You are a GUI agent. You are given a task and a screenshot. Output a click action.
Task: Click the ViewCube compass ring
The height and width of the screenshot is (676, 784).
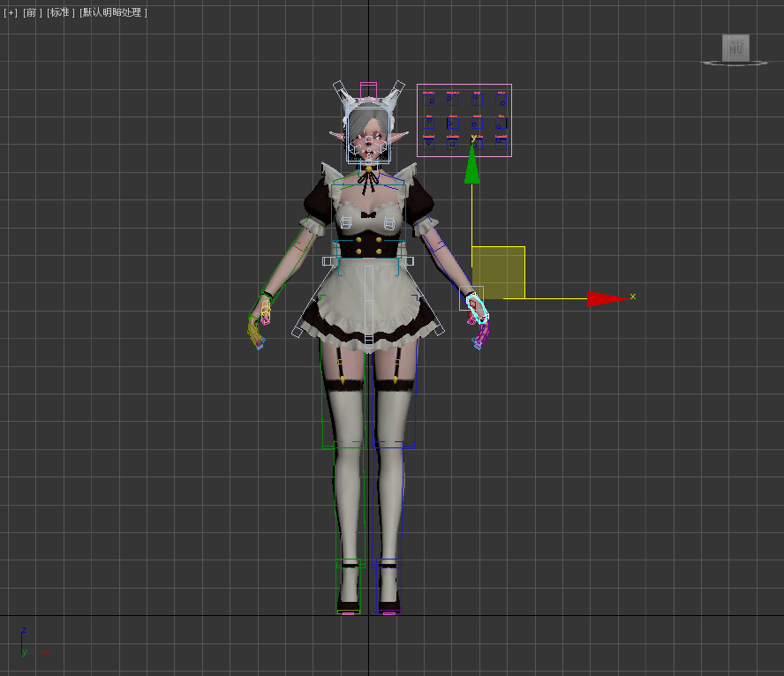click(735, 64)
